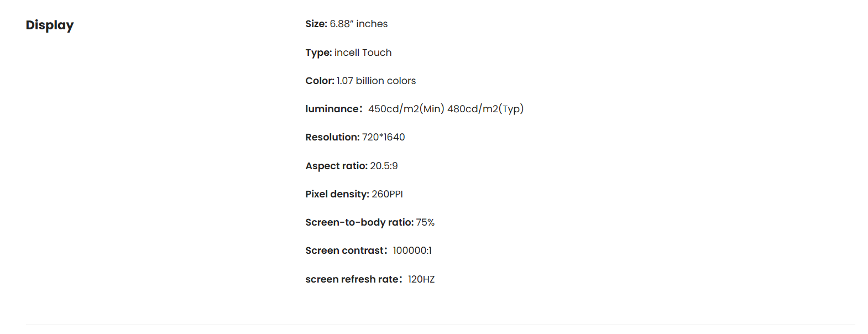The height and width of the screenshot is (334, 868).
Task: Click the 20.5:9 aspect ratio value
Action: click(x=384, y=166)
